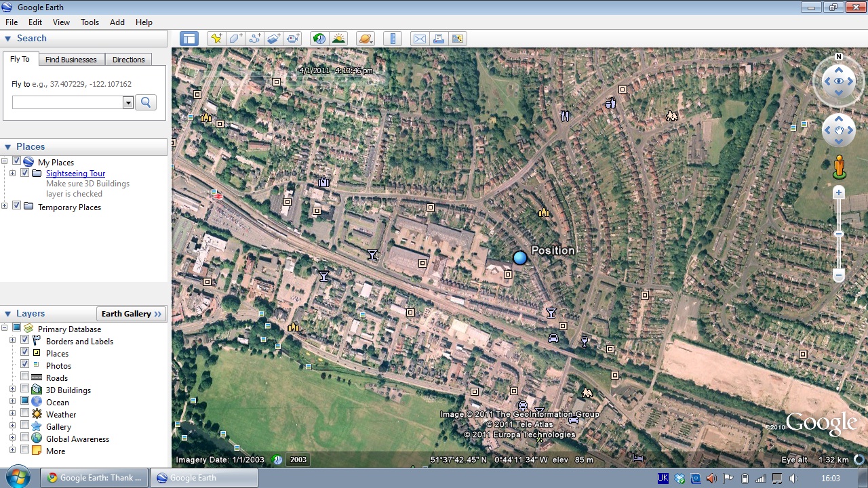Uncheck the Photos layer checkbox
868x488 pixels.
(25, 365)
